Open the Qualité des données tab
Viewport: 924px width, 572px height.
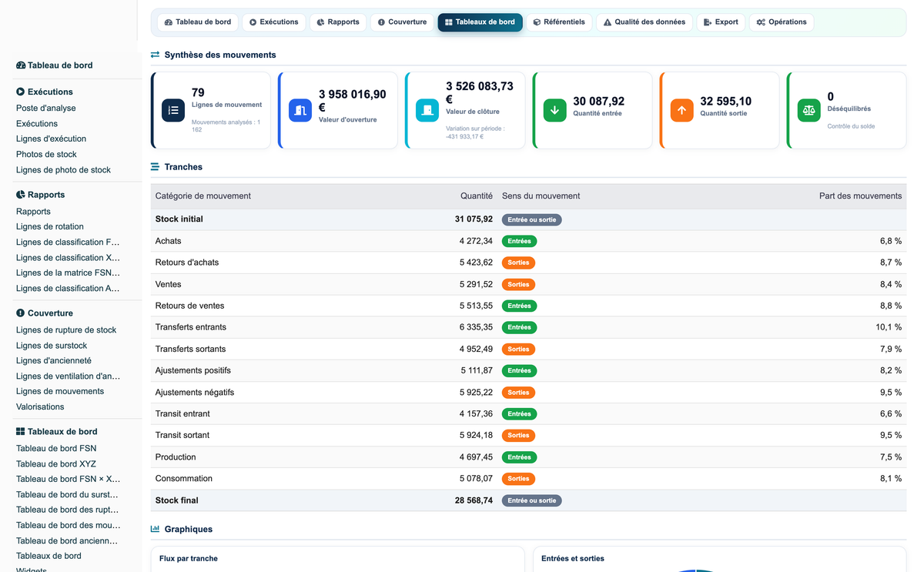(x=644, y=22)
